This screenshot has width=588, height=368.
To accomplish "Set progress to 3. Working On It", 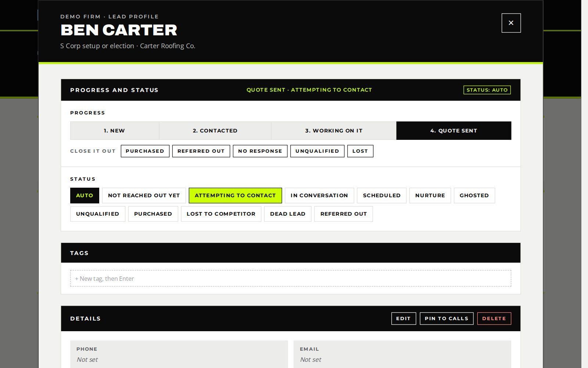I will pyautogui.click(x=334, y=131).
